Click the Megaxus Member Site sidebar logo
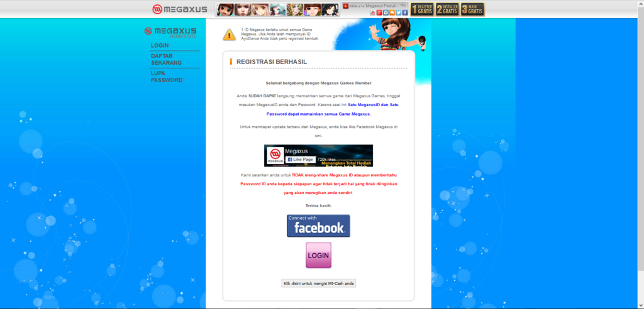Screen dimensions: 644x309 tap(170, 33)
